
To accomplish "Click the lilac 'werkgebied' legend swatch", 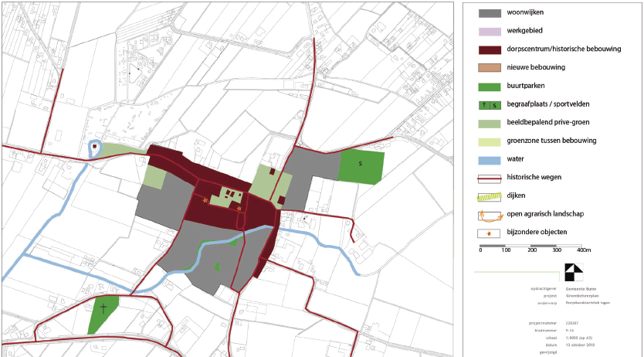I will pos(490,32).
